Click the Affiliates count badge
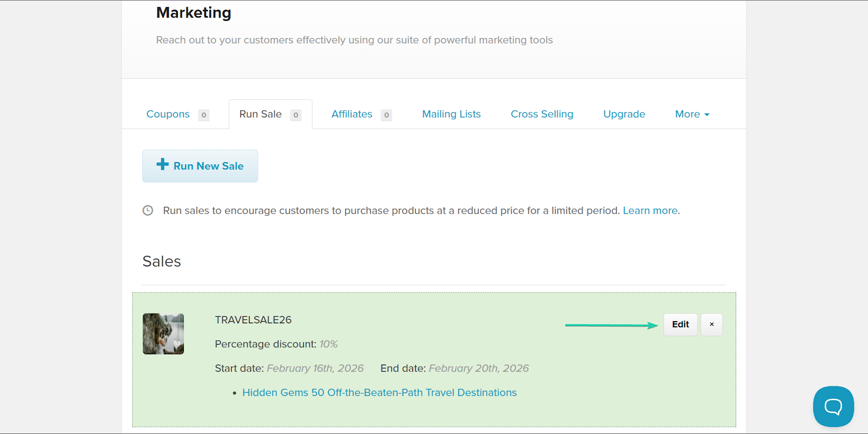Viewport: 868px width, 434px height. pos(386,115)
